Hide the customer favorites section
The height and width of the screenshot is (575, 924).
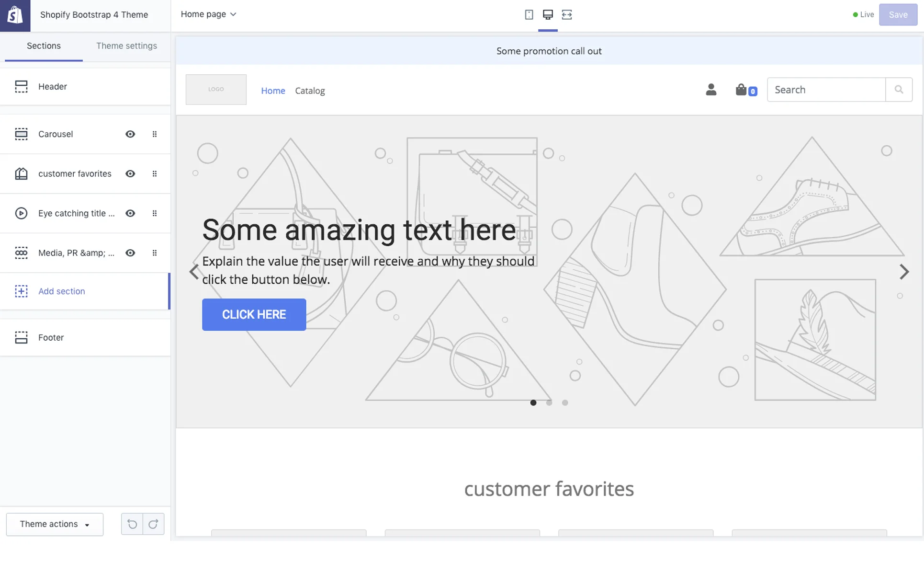[x=130, y=173]
